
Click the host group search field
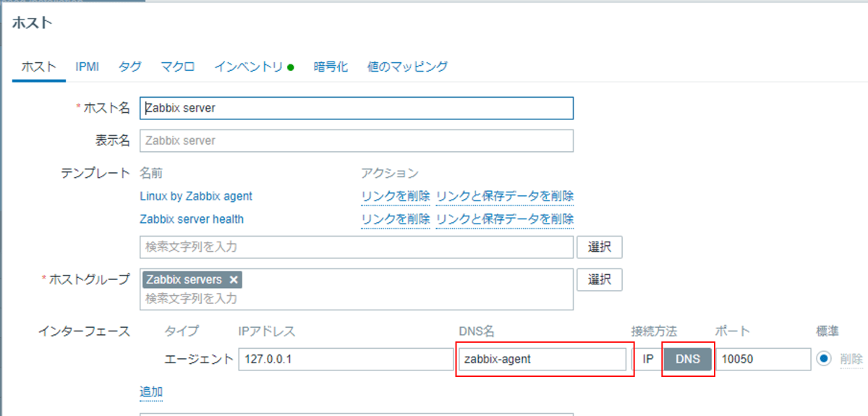point(357,297)
